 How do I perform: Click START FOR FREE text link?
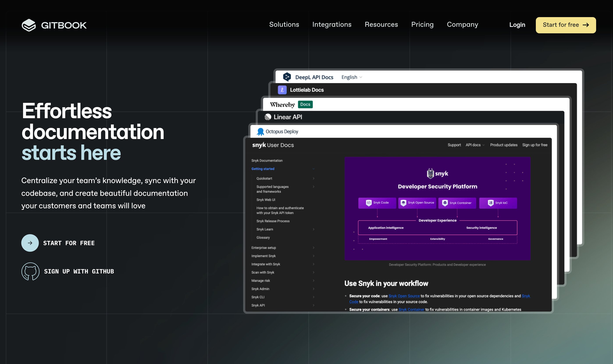click(x=69, y=243)
